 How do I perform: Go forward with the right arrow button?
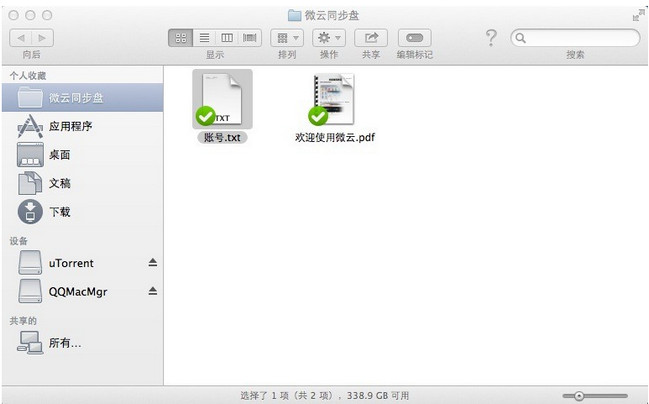(42, 38)
